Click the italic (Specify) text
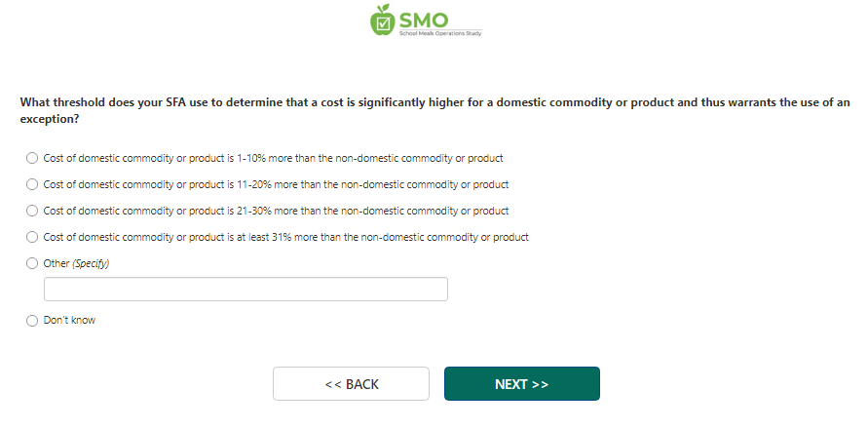This screenshot has width=868, height=428. 91,263
